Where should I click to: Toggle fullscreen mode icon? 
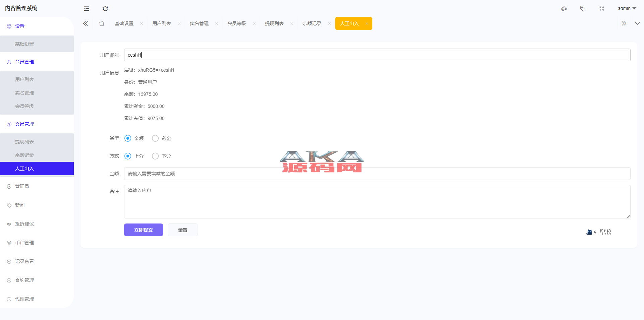click(x=602, y=9)
